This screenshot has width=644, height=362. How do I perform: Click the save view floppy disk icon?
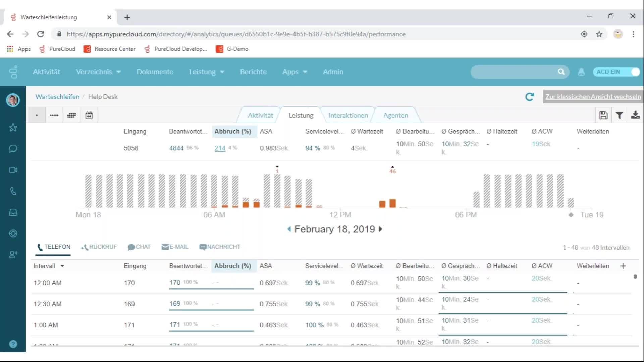click(x=603, y=115)
